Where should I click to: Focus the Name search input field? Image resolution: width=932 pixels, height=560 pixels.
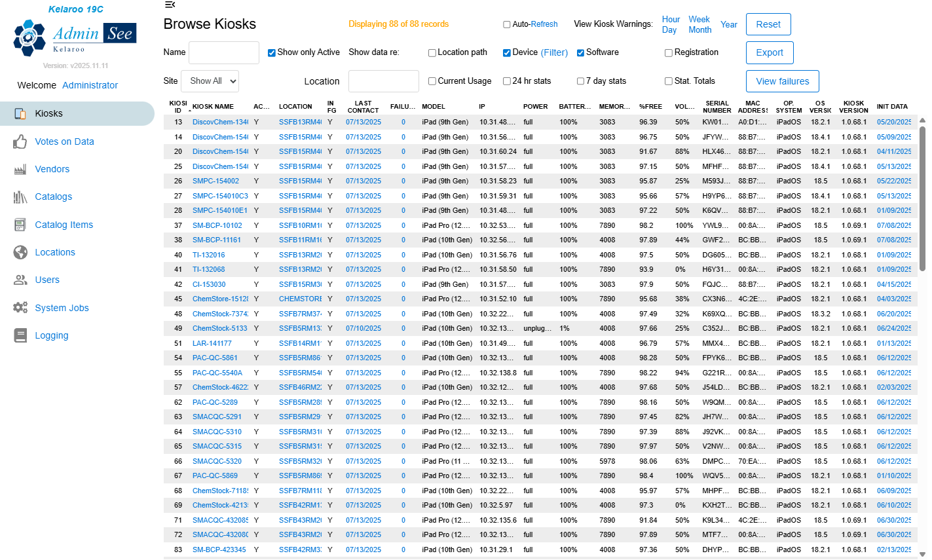coord(223,53)
